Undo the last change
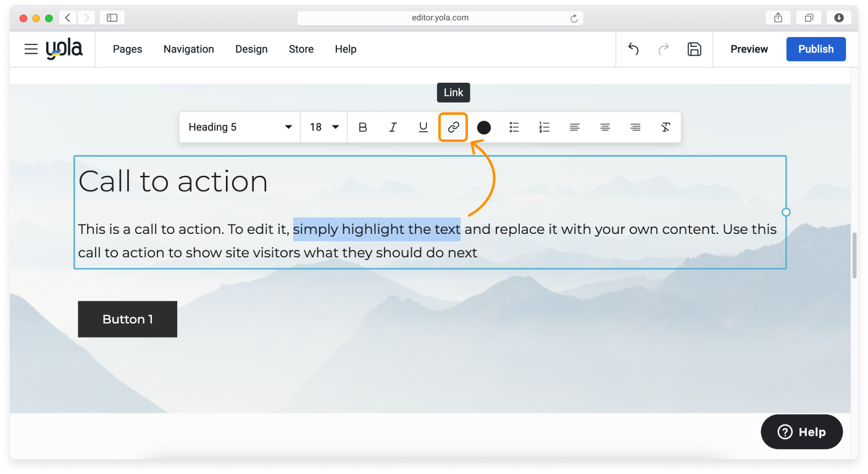The image size is (868, 474). pyautogui.click(x=633, y=49)
